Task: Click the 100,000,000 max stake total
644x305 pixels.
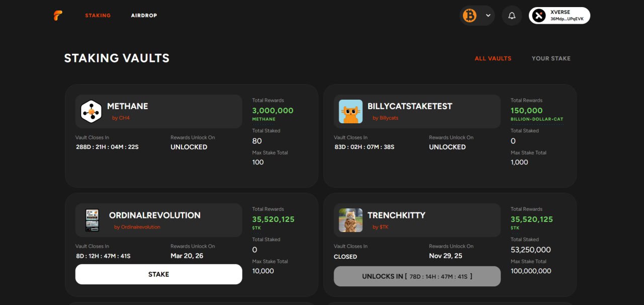Action: (x=531, y=271)
